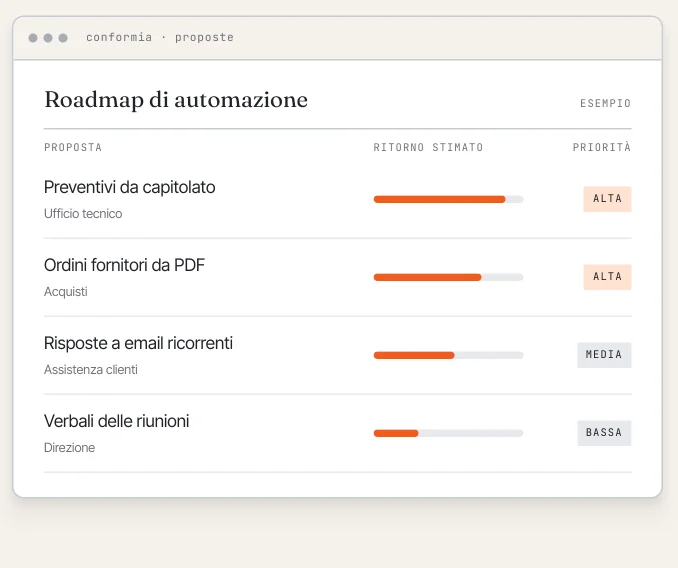Click the BASSA priority badge
The width and height of the screenshot is (678, 568).
tap(604, 433)
